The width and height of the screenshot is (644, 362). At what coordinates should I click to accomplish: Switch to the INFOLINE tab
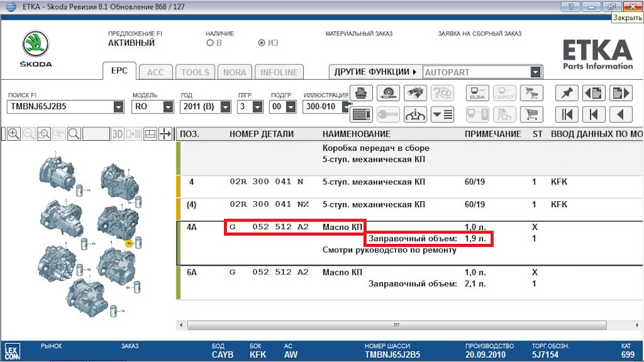click(279, 72)
